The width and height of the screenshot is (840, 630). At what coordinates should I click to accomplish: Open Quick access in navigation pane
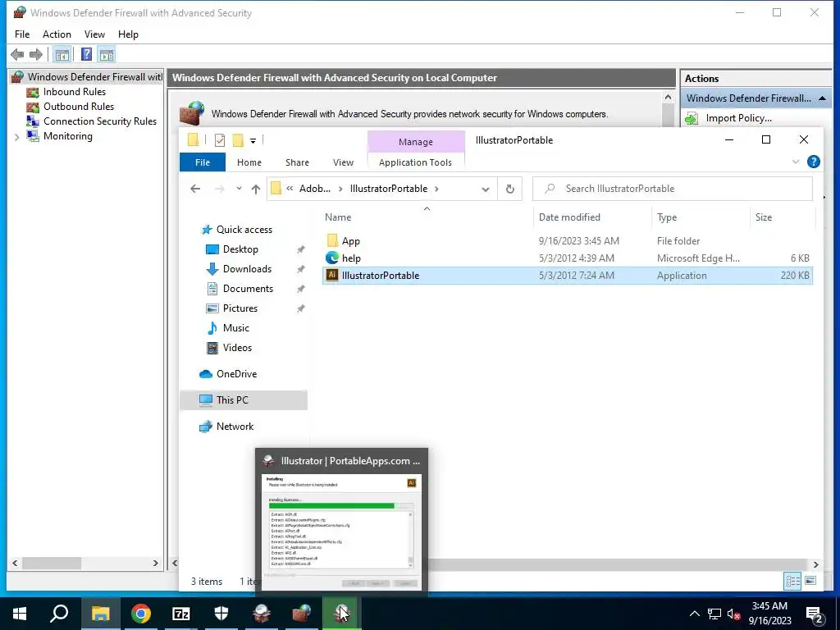point(244,230)
